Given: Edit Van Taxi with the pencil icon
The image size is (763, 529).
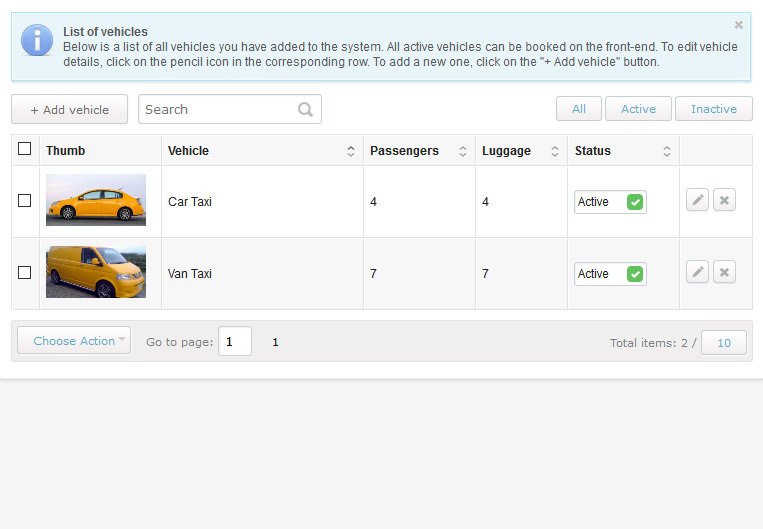Looking at the screenshot, I should 697,272.
